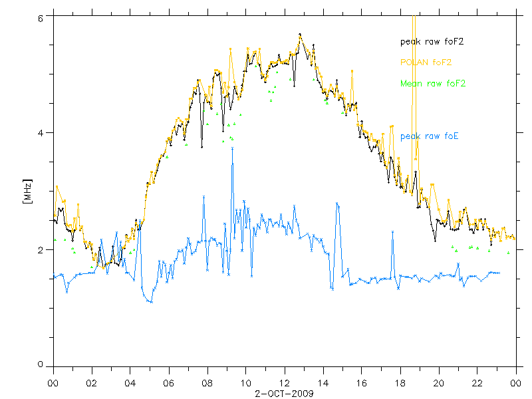
Task: Click the 'peak raw foF2' legend label
Action: pyautogui.click(x=432, y=42)
